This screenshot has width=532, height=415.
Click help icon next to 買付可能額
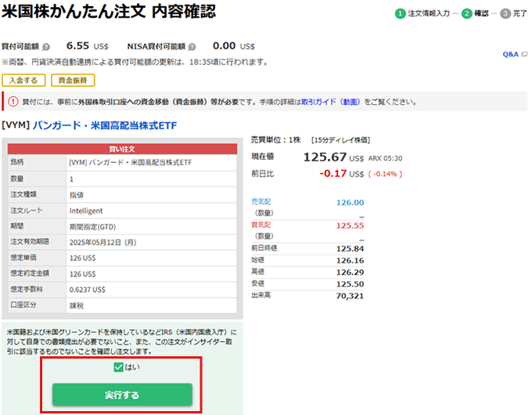[x=46, y=46]
